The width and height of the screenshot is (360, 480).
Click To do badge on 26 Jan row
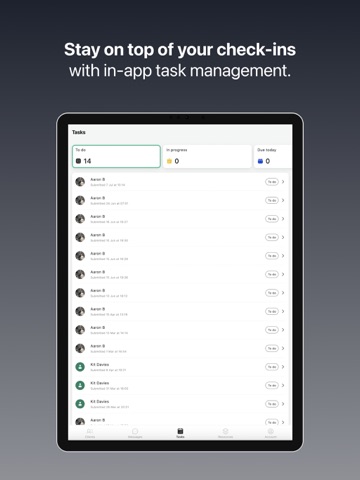[272, 200]
